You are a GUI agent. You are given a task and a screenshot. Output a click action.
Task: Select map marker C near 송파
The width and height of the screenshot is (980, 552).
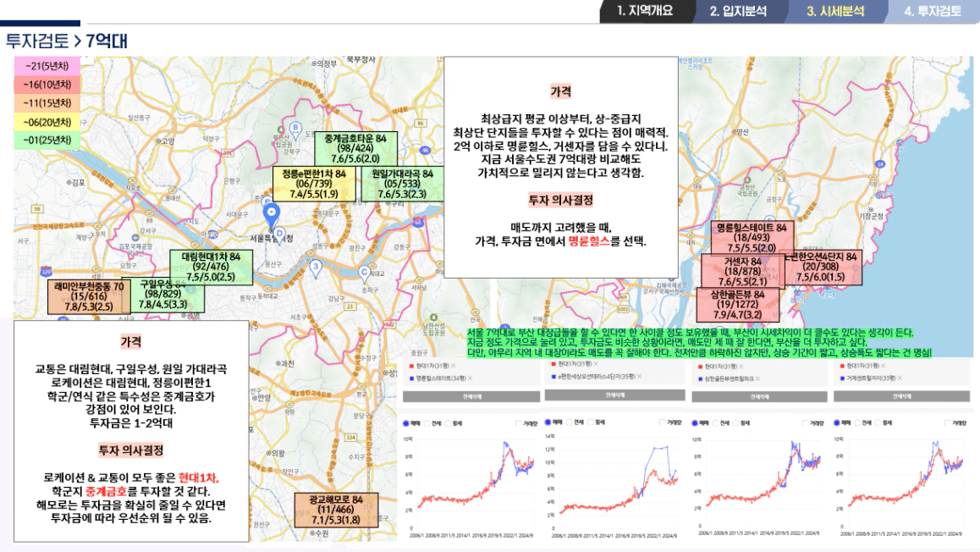click(x=364, y=272)
